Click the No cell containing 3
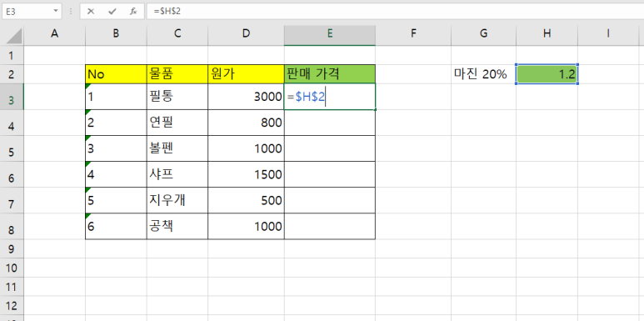Image resolution: width=644 pixels, height=321 pixels. pyautogui.click(x=116, y=148)
